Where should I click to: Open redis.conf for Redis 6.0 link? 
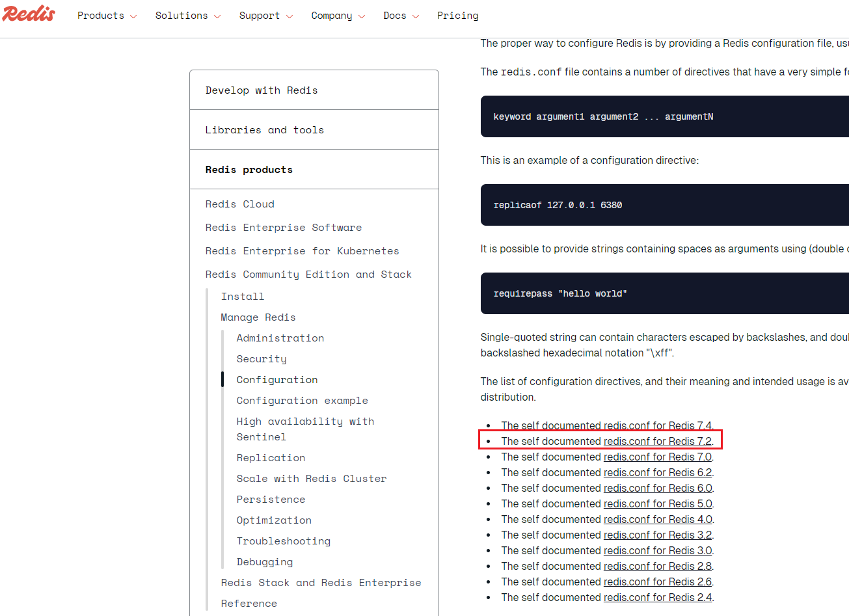[x=658, y=488]
